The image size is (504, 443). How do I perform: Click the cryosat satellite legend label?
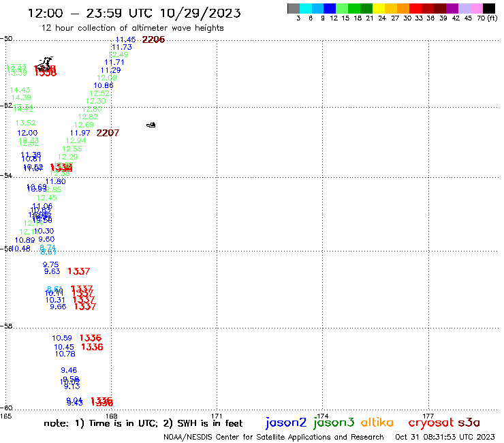coord(431,423)
